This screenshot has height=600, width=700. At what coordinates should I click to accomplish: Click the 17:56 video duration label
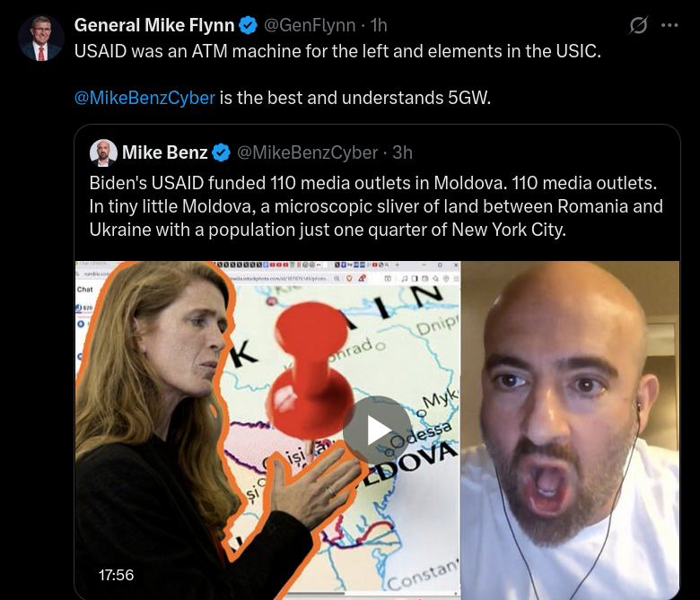[x=116, y=575]
